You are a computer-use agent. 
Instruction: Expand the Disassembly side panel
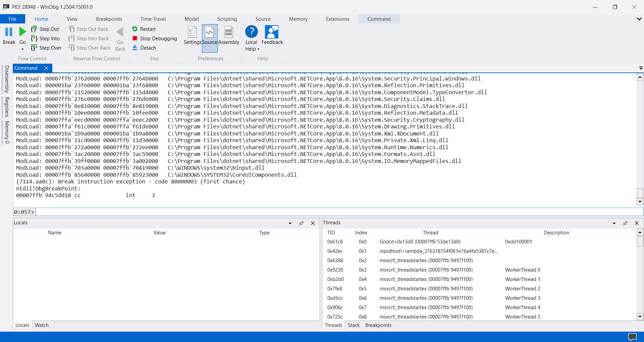tap(6, 79)
